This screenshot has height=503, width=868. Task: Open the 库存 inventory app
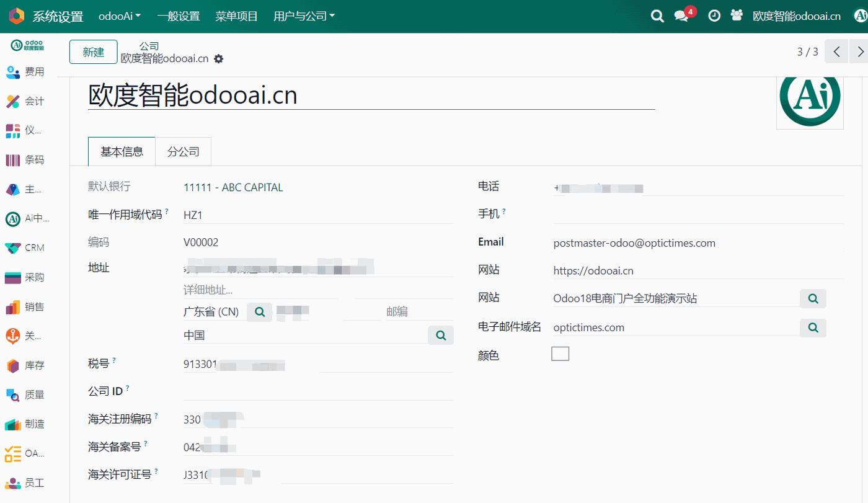point(25,365)
